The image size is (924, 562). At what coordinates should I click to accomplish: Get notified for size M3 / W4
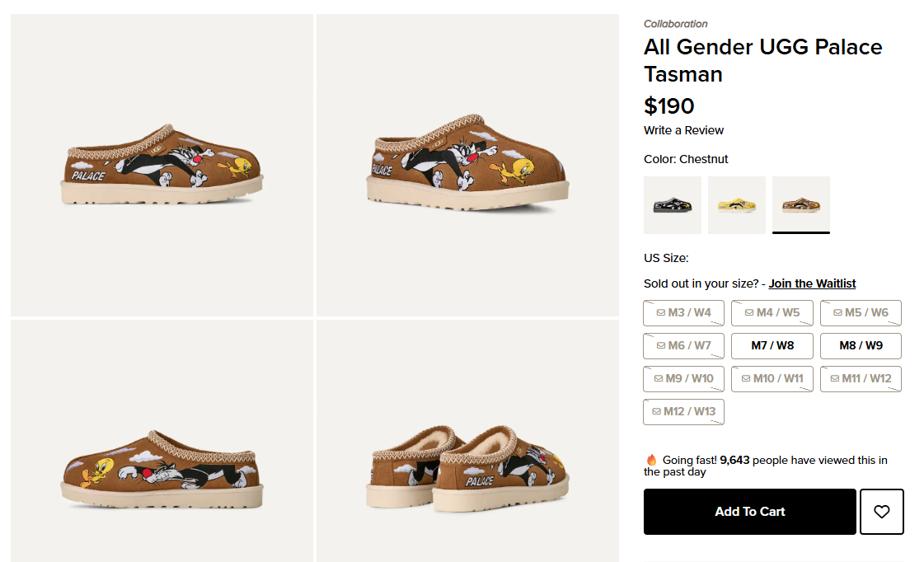pyautogui.click(x=683, y=313)
